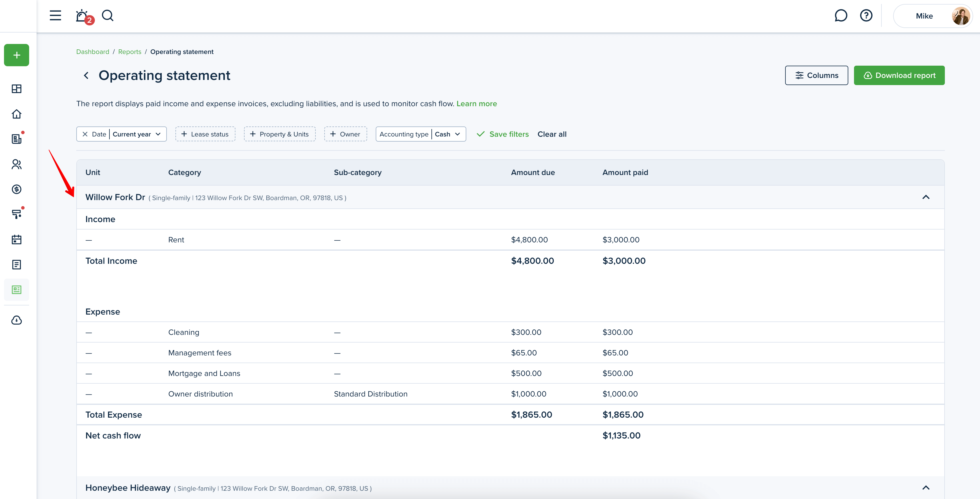Click the Honeybee Hideaway property name
The image size is (980, 499).
pyautogui.click(x=127, y=488)
